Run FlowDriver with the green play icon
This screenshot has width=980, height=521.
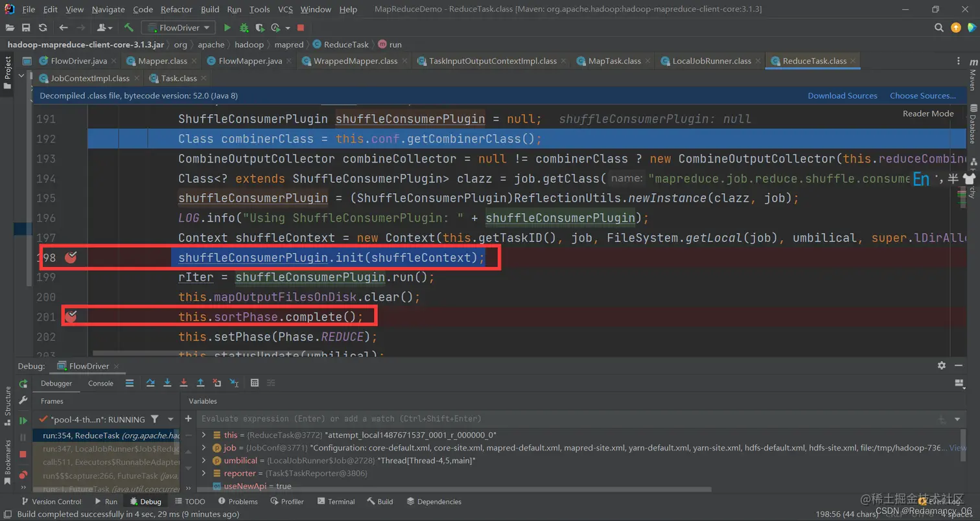tap(227, 28)
